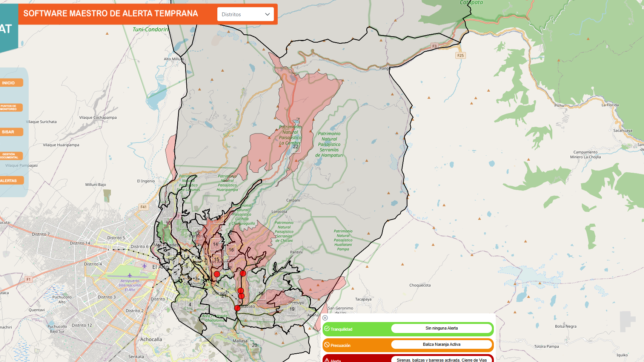The width and height of the screenshot is (644, 362).
Task: Open the ALERTAS sidebar item
Action: (x=11, y=181)
